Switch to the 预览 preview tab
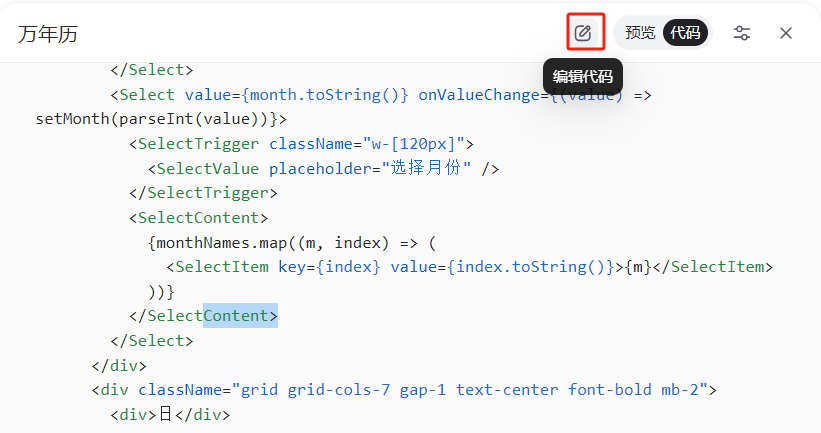Image resolution: width=821 pixels, height=433 pixels. [x=640, y=33]
